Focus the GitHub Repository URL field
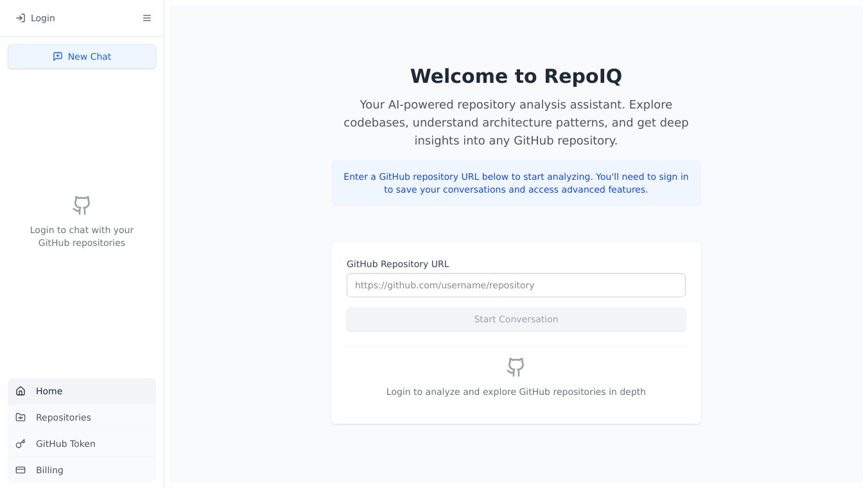 click(x=516, y=285)
